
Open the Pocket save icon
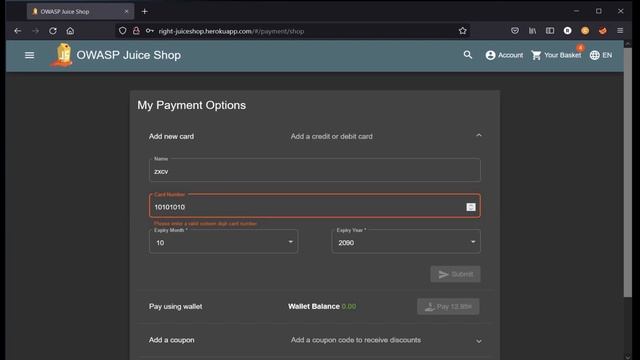tap(515, 31)
